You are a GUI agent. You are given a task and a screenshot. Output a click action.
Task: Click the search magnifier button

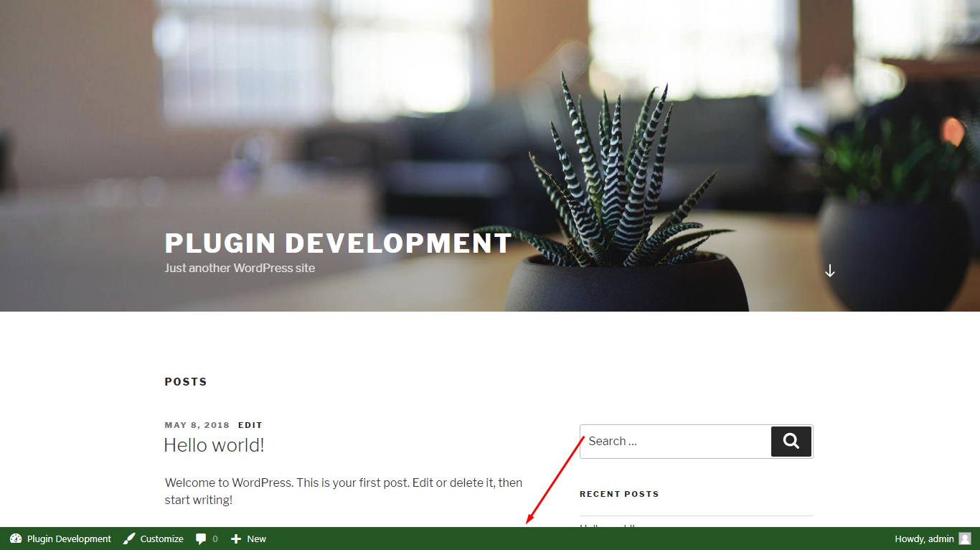click(791, 442)
